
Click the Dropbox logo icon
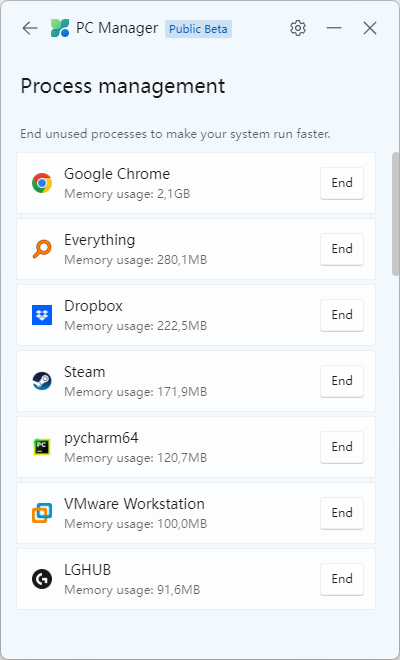click(x=42, y=315)
